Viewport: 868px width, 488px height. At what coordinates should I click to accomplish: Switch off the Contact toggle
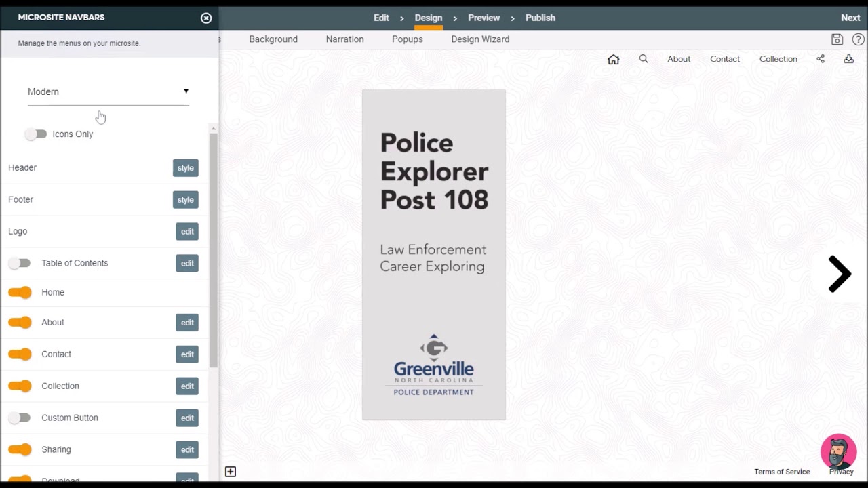coord(20,354)
